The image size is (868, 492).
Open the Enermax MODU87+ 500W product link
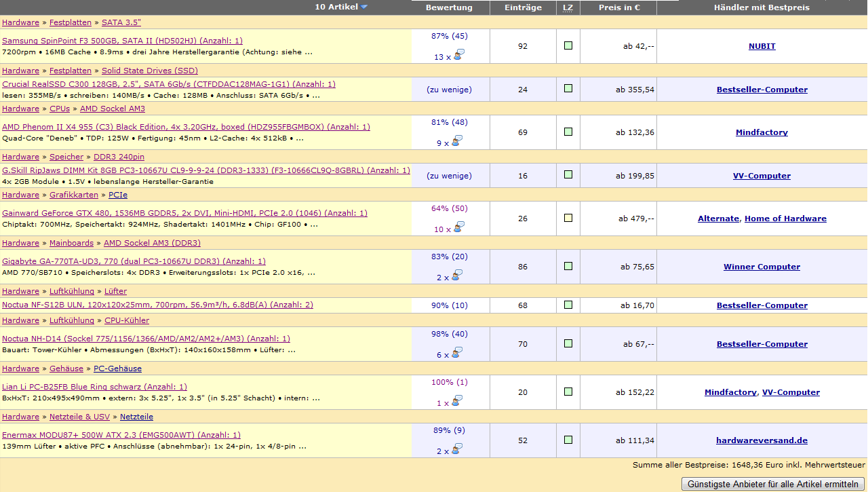[x=121, y=435]
